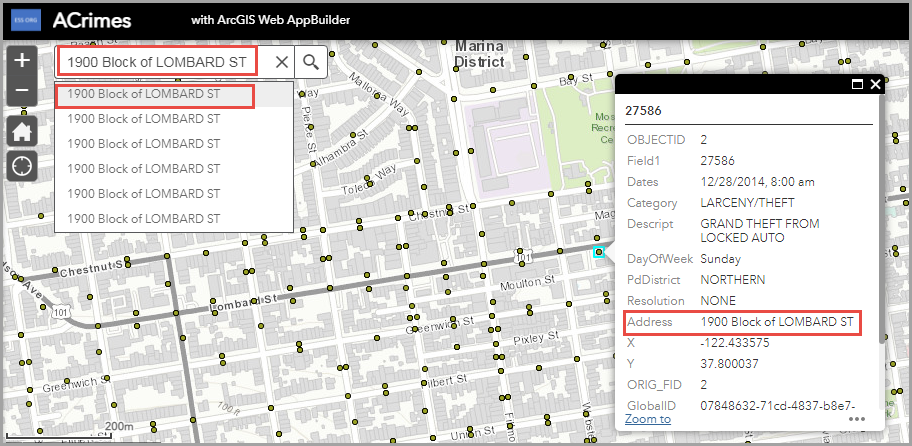Click the cyan-highlighted crime point on map
912x446 pixels.
pos(599,252)
